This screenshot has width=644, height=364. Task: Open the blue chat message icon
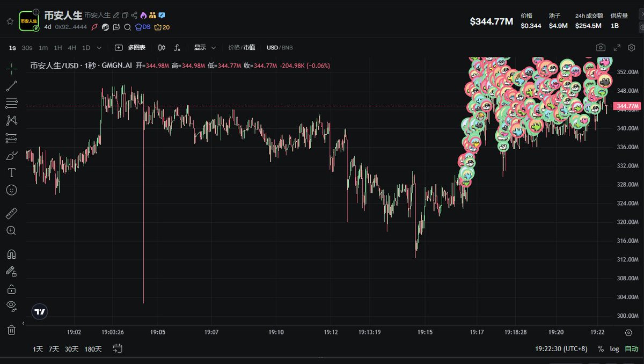tap(162, 15)
